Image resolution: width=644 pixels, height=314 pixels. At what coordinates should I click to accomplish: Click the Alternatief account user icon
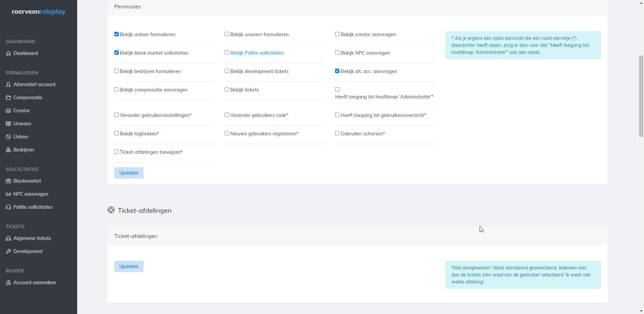pyautogui.click(x=8, y=84)
